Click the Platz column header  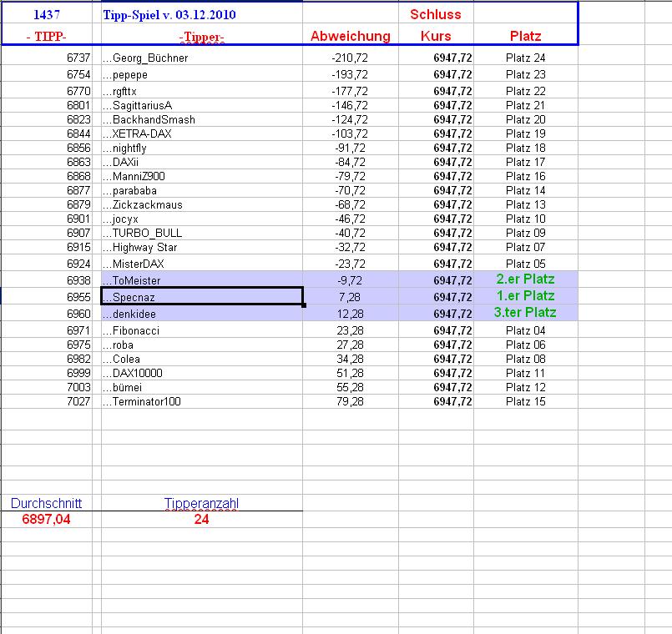[x=525, y=36]
